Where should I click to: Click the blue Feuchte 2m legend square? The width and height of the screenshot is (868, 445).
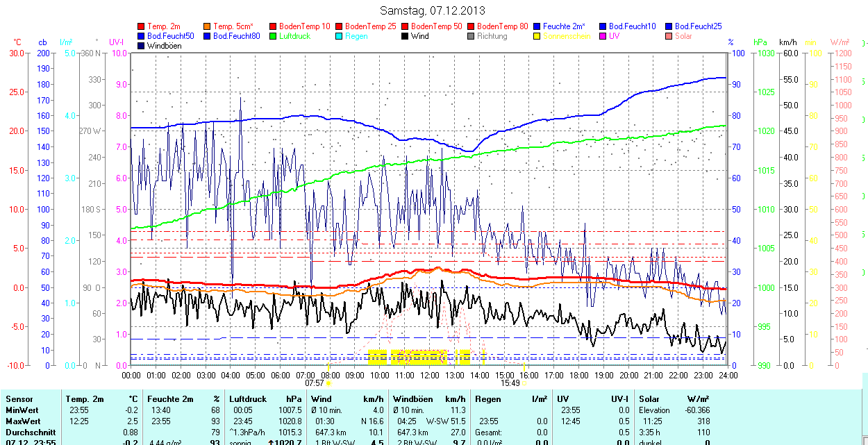click(x=537, y=26)
